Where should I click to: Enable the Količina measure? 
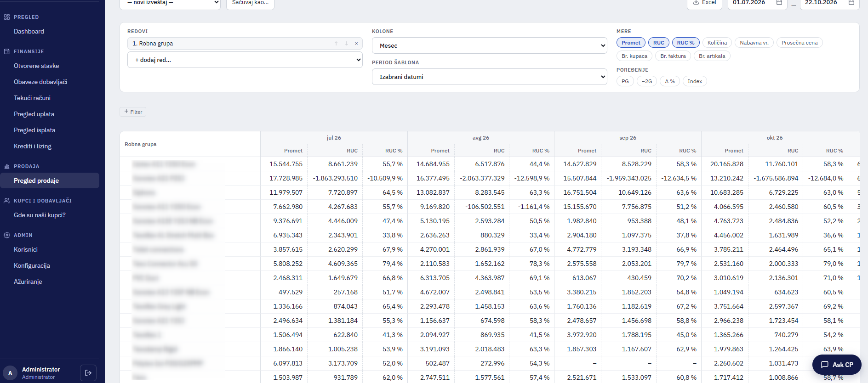pyautogui.click(x=717, y=43)
